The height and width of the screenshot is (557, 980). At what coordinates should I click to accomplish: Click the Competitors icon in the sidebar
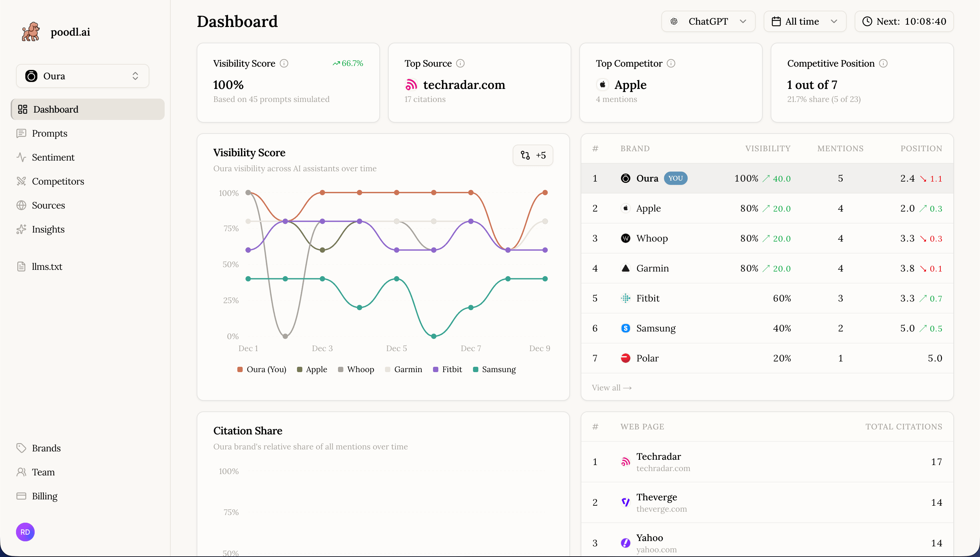[22, 181]
